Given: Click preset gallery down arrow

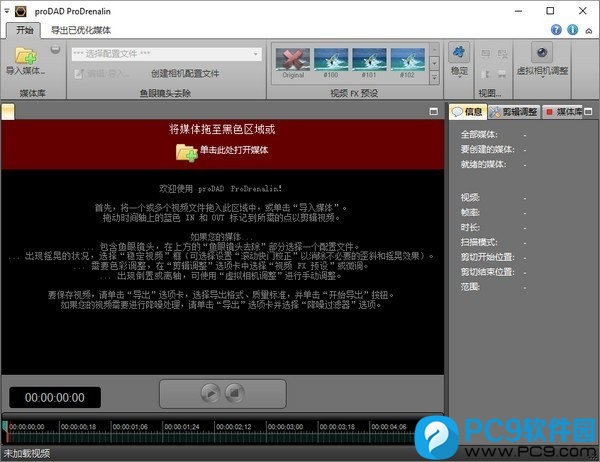Looking at the screenshot, I should (x=434, y=63).
